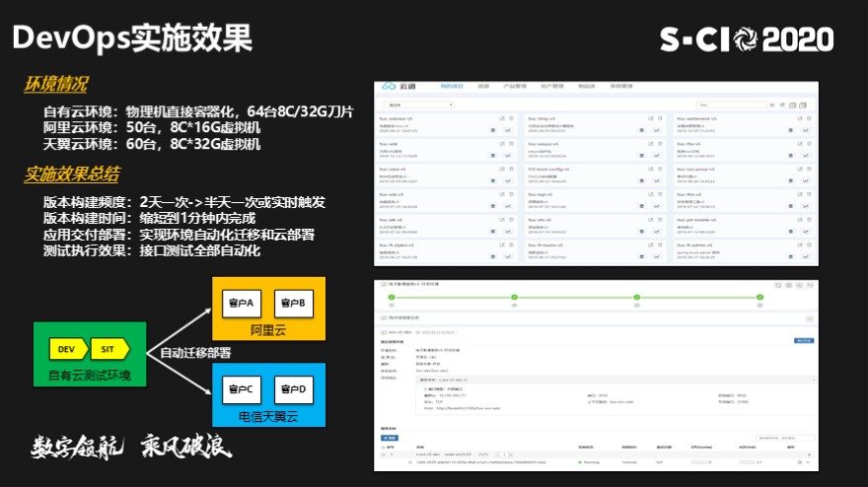Adjust the replica count stepper showing 1
868x487 pixels.
pyautogui.click(x=504, y=454)
